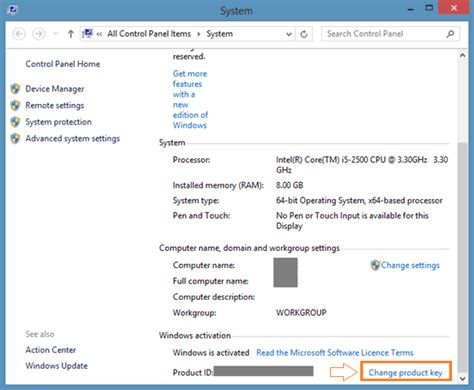
Task: Go up one level with the Up arrow
Action: 70,34
